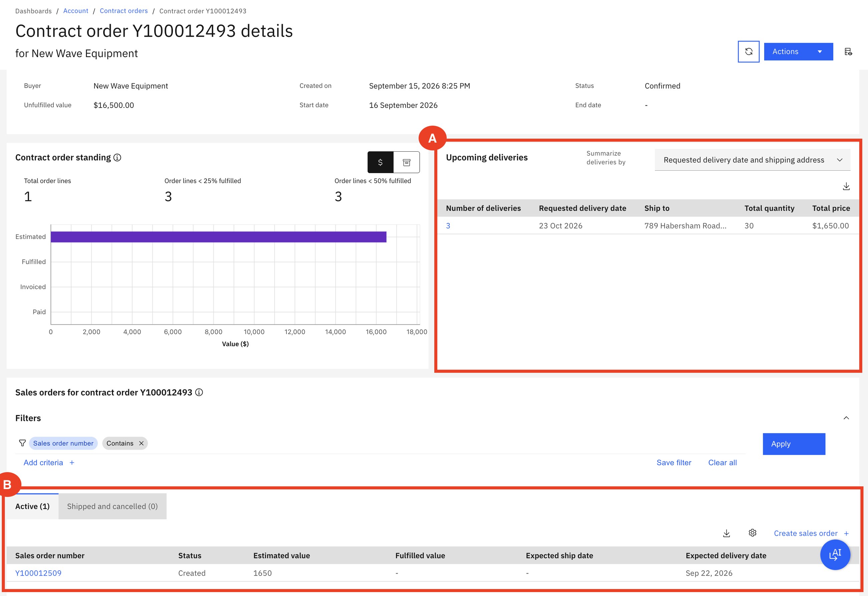Viewport: 868px width, 596px height.
Task: Click Save filter link
Action: (673, 463)
